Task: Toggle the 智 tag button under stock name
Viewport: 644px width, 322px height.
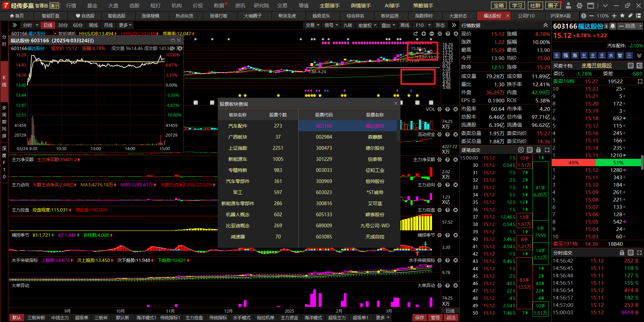Action: pos(620,55)
